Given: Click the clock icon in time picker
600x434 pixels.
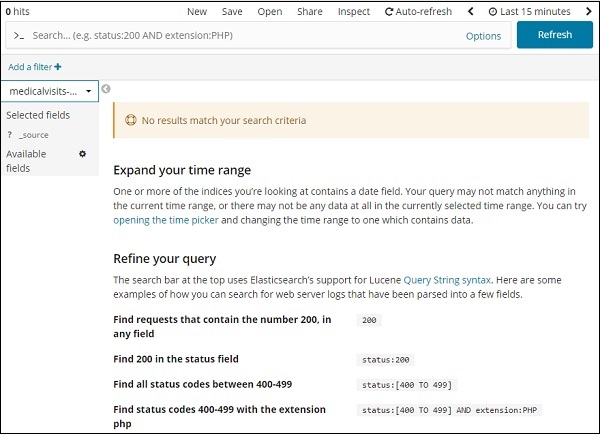Looking at the screenshot, I should (493, 12).
